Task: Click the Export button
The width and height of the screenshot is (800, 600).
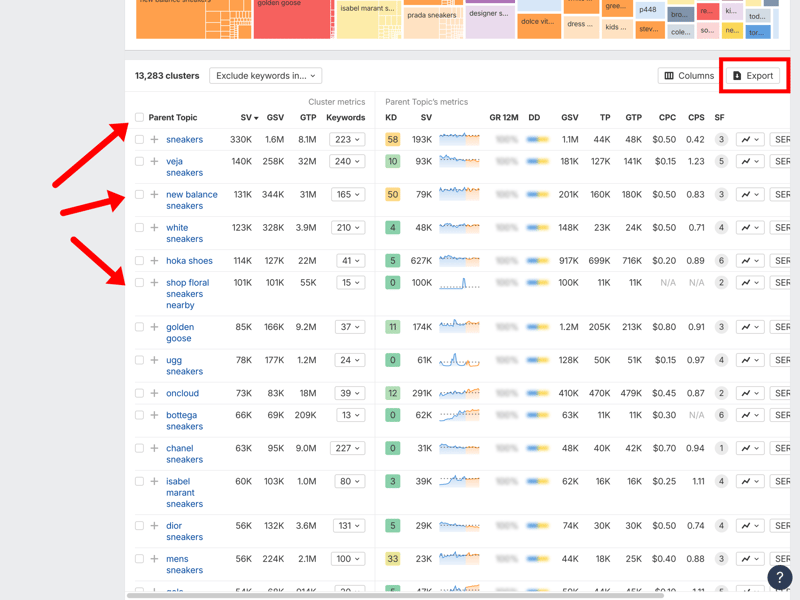Action: [x=753, y=76]
